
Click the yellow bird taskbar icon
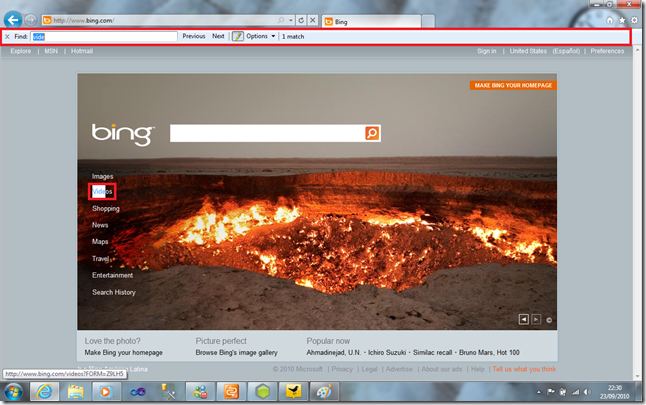(x=293, y=391)
